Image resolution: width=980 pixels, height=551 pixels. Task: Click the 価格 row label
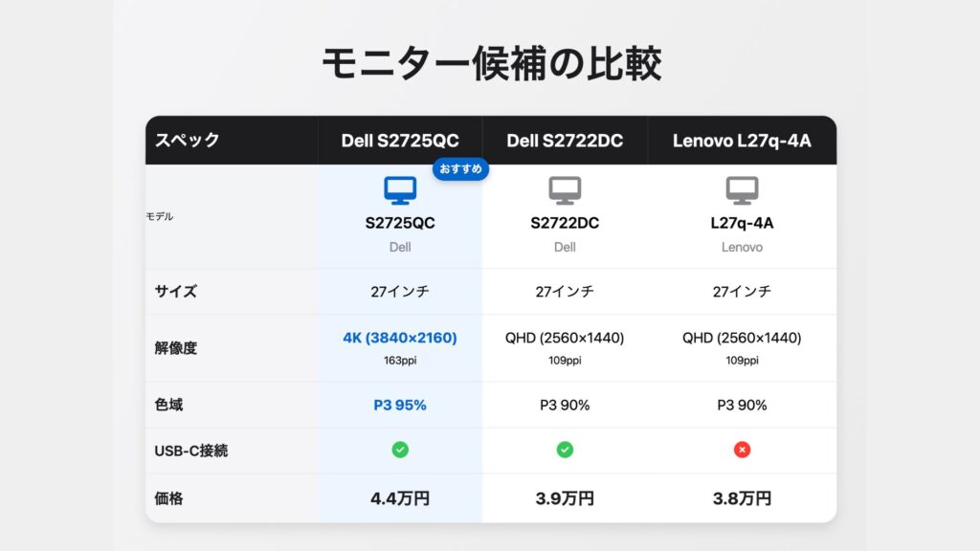pos(168,498)
